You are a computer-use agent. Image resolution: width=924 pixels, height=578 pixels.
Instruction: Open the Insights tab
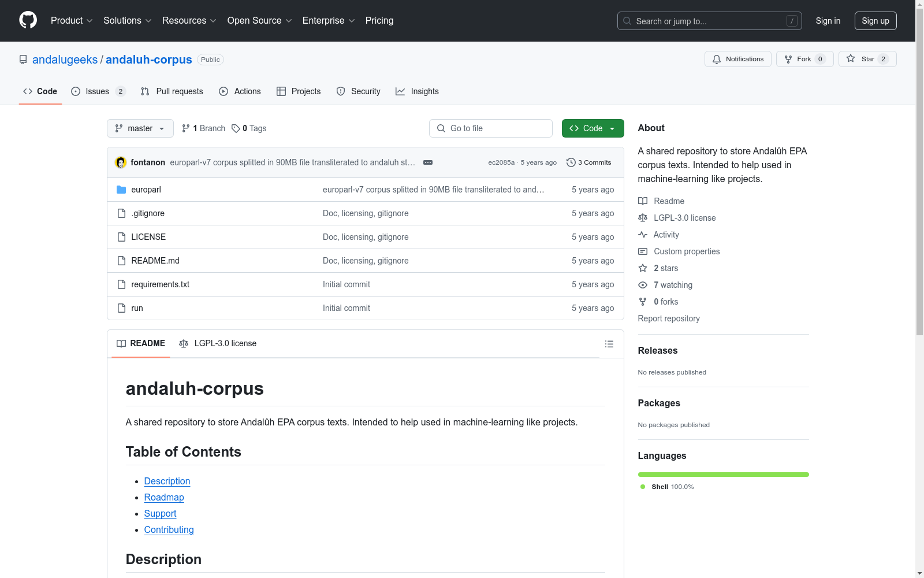click(x=417, y=91)
